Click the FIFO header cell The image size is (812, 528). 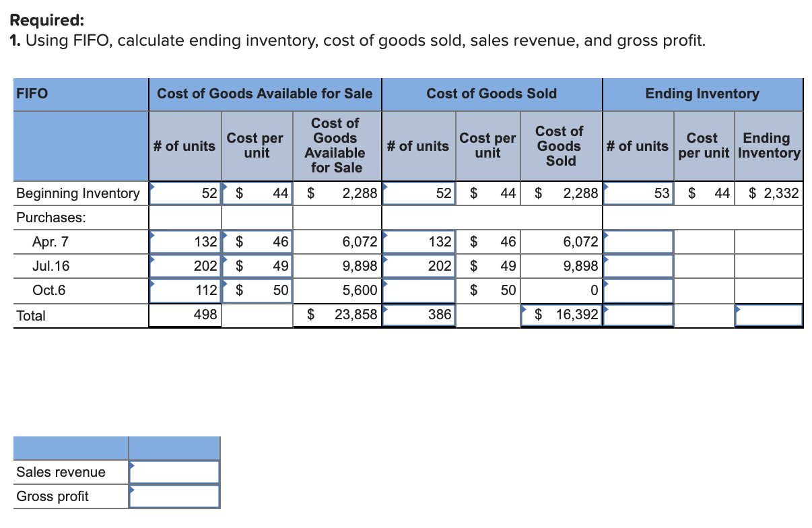point(81,94)
